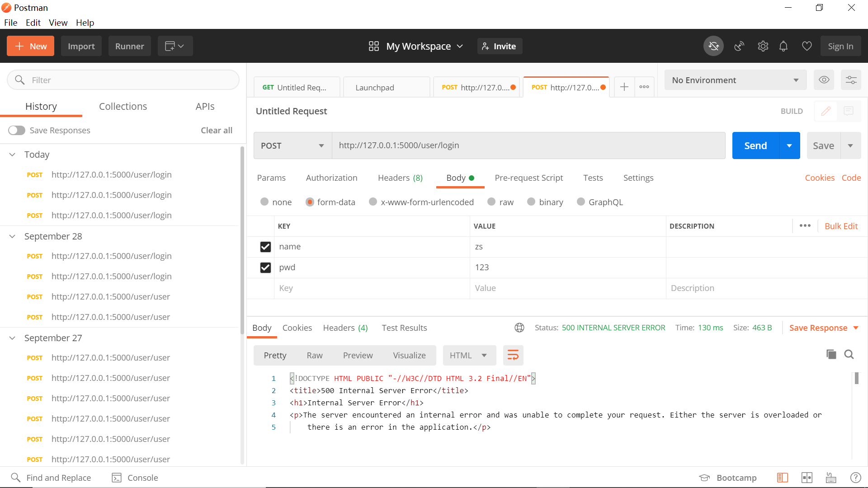
Task: Open the Headers (8) request tab
Action: click(x=401, y=178)
